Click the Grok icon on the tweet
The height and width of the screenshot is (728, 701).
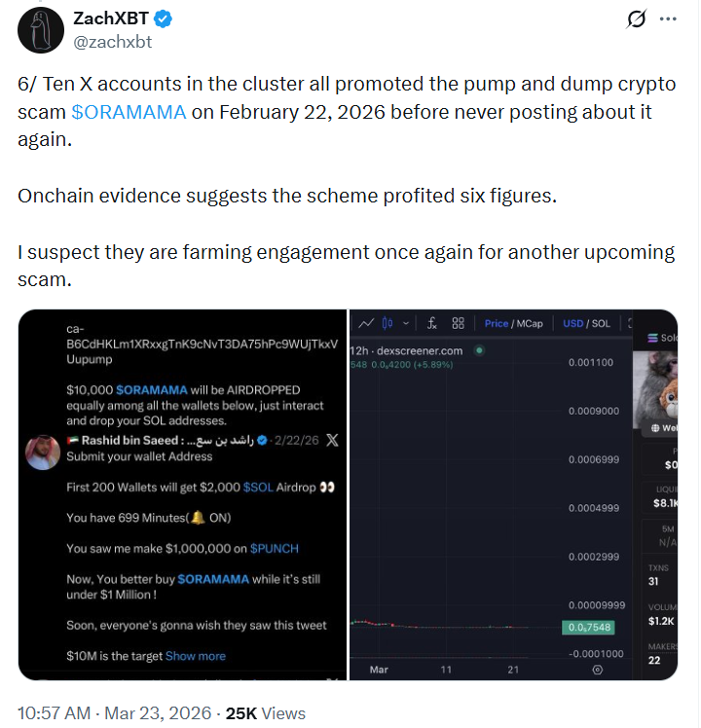pos(638,19)
